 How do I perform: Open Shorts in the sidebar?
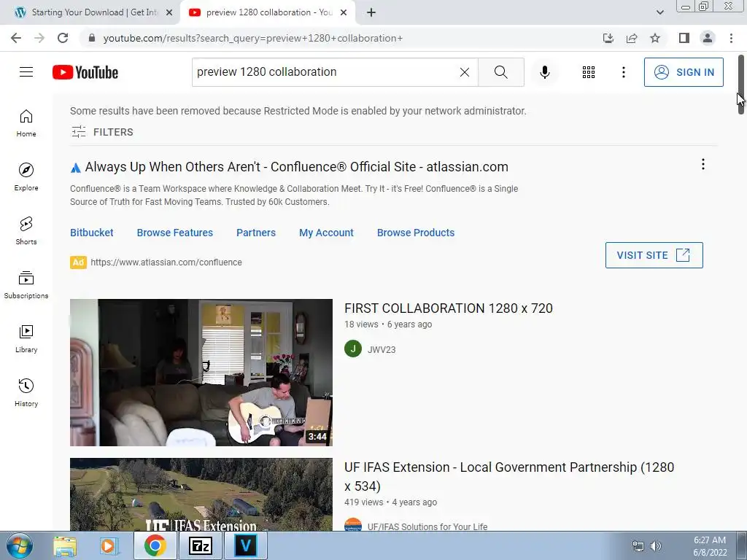(26, 230)
